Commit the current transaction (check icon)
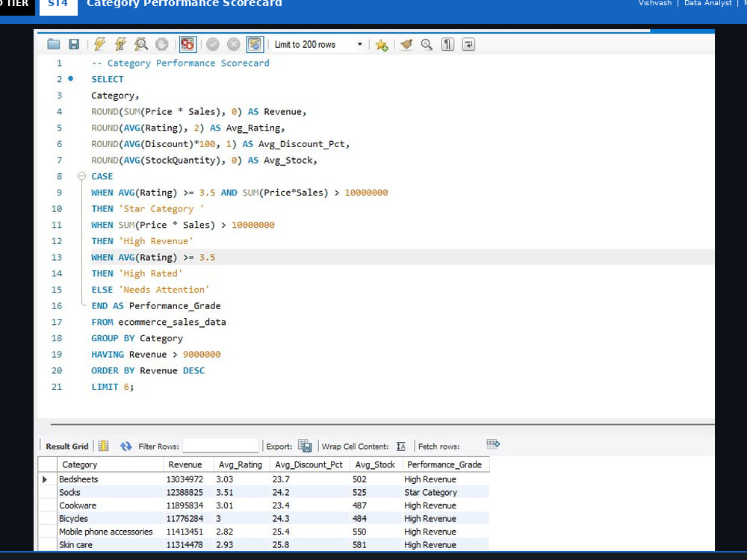Viewport: 747px width, 560px height. tap(212, 44)
